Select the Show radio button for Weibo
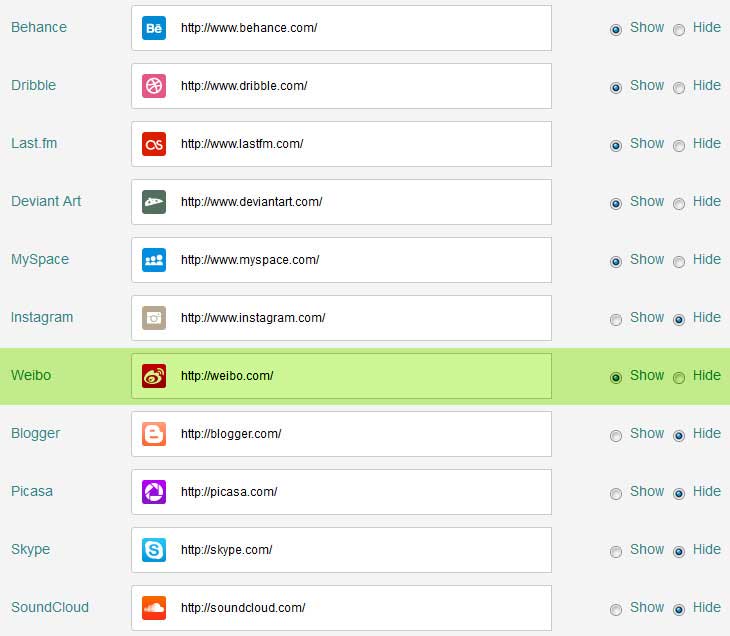The image size is (730, 636). click(x=615, y=378)
